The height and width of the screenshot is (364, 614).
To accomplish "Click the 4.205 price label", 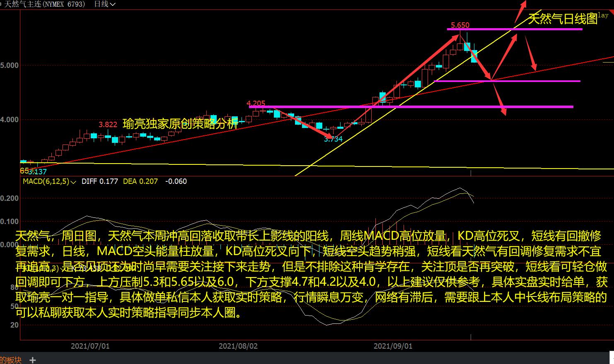I will pos(256,104).
